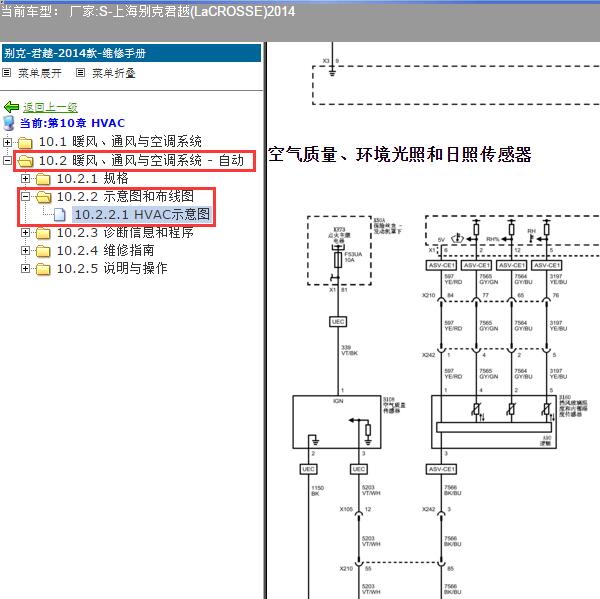Click the UEC box above wire 5203 VT/WH
The image size is (600, 599).
(x=359, y=469)
